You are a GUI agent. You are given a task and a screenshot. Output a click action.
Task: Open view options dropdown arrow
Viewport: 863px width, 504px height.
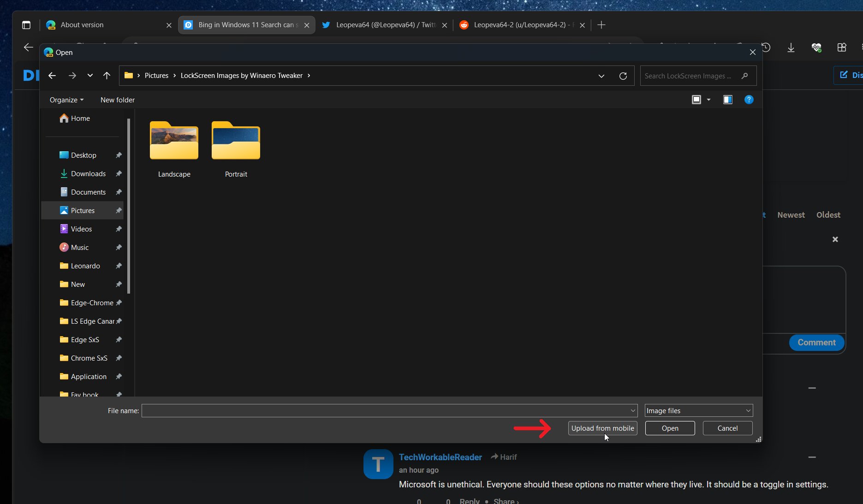click(709, 100)
